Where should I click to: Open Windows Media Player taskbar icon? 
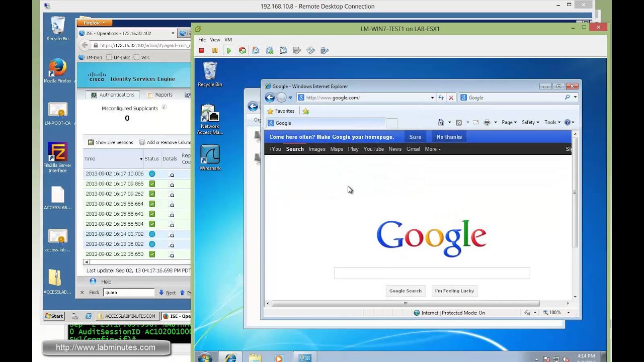(x=279, y=357)
